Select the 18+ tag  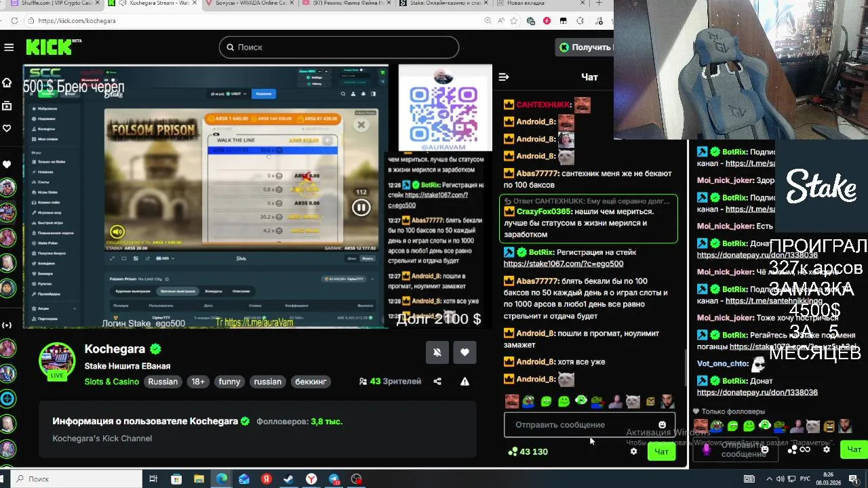point(198,382)
